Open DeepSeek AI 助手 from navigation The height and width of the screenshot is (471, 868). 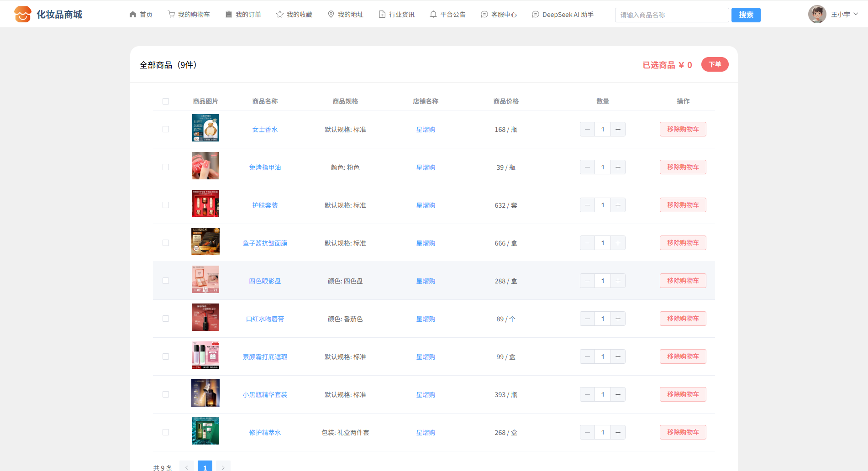point(563,15)
